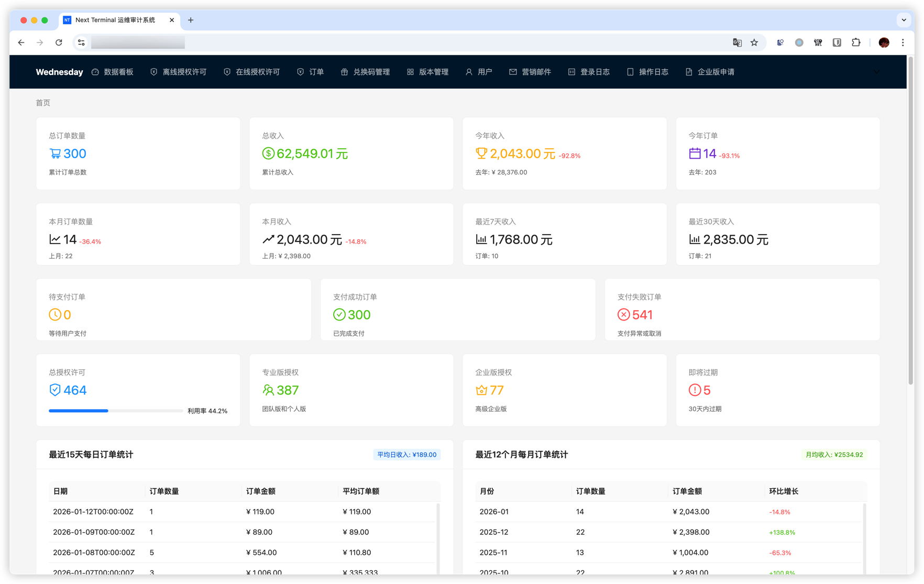Go to 兑换码管理 in navigation bar
Image resolution: width=924 pixels, height=584 pixels.
(x=366, y=72)
